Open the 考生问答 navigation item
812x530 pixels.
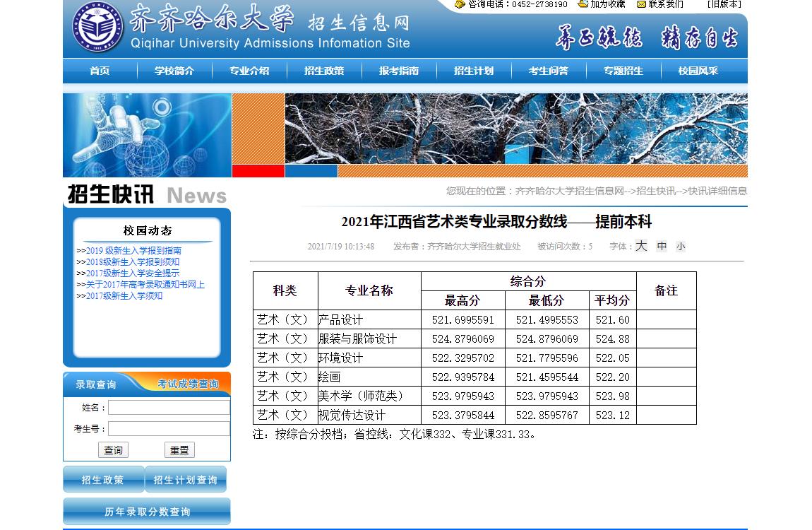(x=549, y=71)
